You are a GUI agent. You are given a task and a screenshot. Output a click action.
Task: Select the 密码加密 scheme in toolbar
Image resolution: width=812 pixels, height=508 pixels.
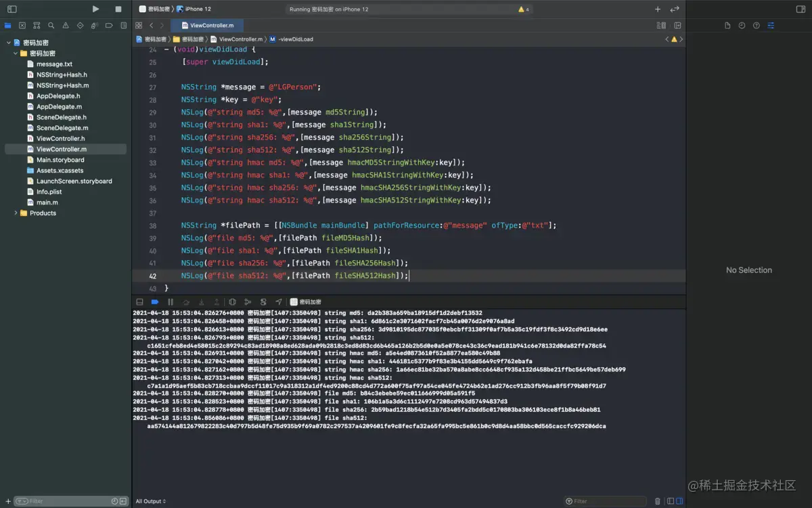154,9
